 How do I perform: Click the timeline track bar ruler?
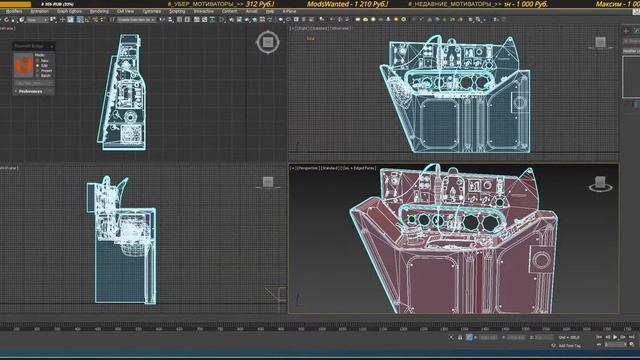click(318, 328)
